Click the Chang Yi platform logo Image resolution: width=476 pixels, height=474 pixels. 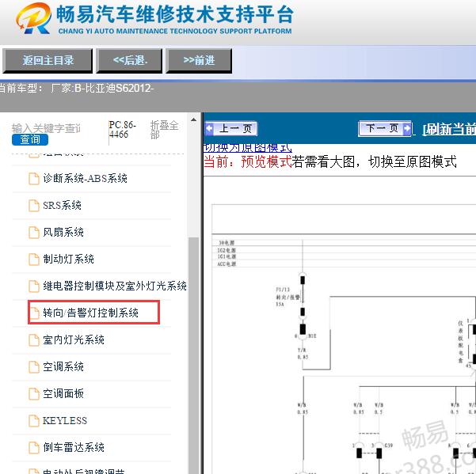tap(33, 19)
